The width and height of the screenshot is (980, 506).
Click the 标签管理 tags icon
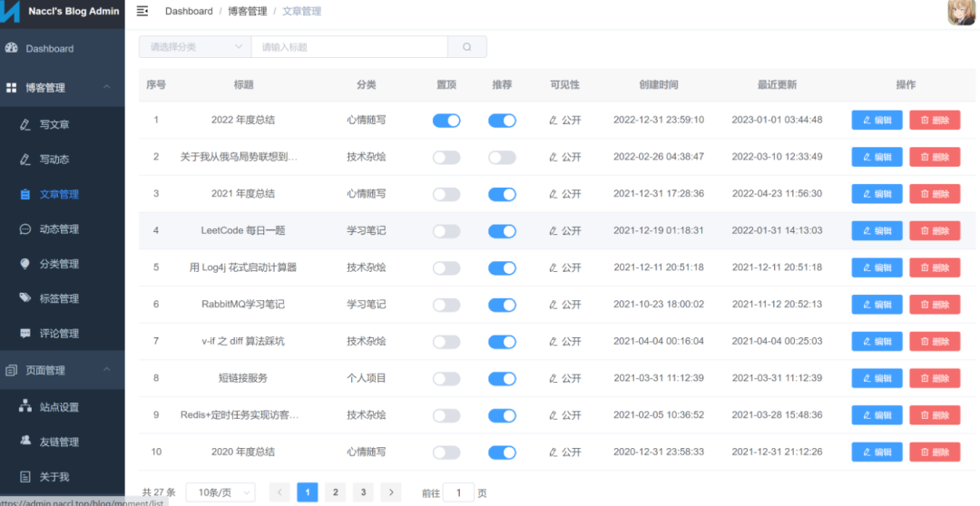[x=25, y=298]
